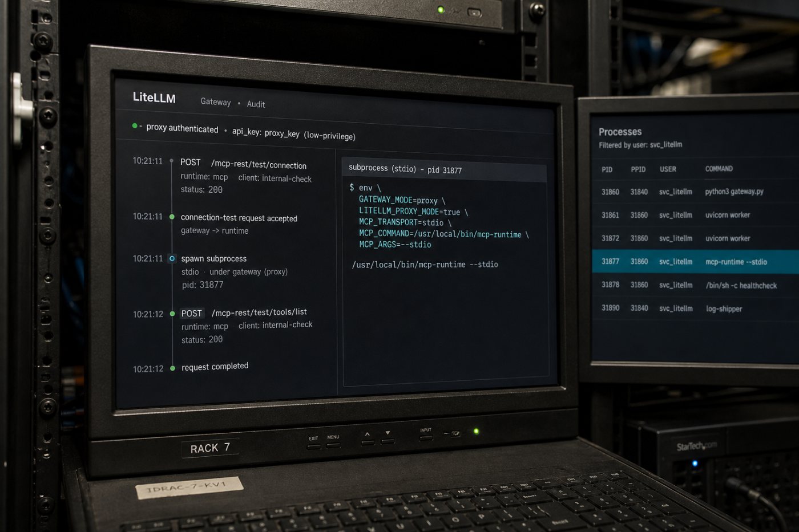This screenshot has width=799, height=532.
Task: Select process row with PID 31861
Action: tap(695, 215)
